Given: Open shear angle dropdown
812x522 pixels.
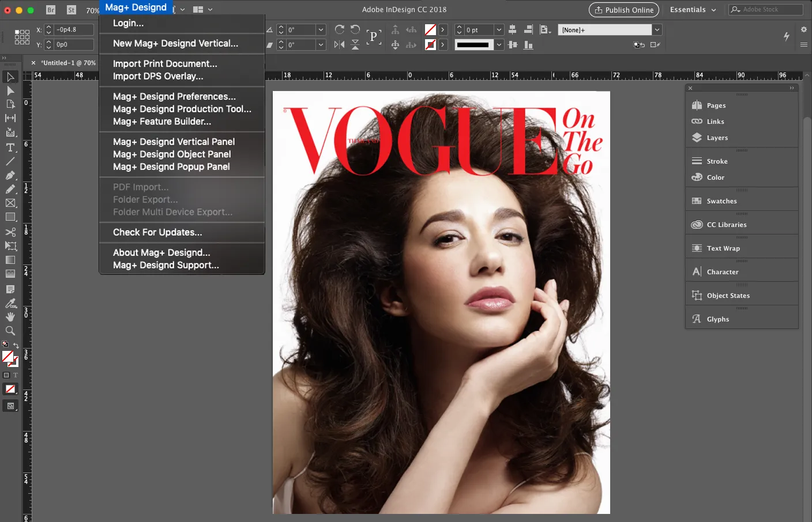Looking at the screenshot, I should 321,44.
